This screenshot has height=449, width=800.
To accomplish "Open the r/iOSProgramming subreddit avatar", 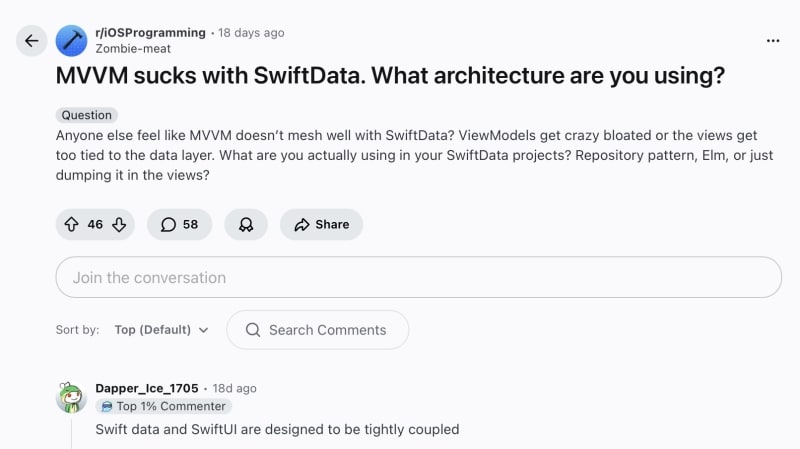I will [71, 40].
